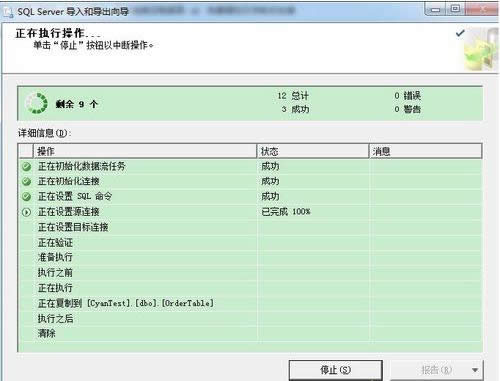Select the 执行之后 row

250,318
